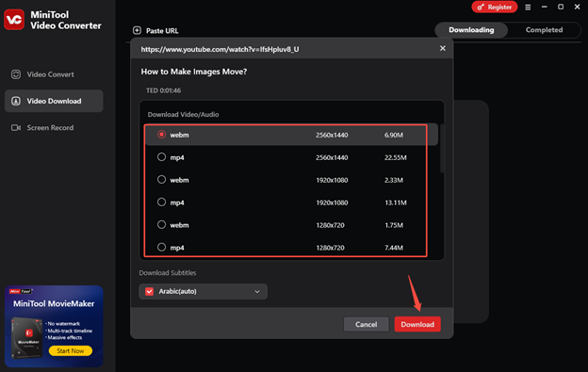This screenshot has height=372, width=588.
Task: Click the Screen Record camera icon
Action: pyautogui.click(x=16, y=128)
